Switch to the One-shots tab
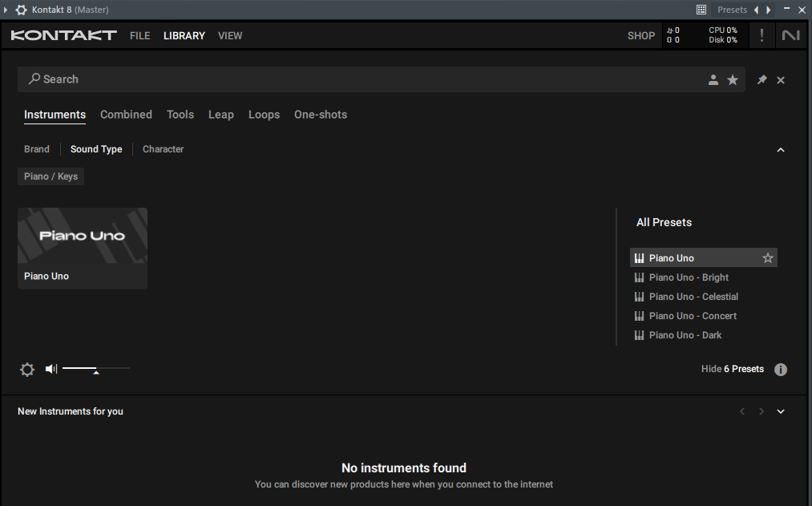Image resolution: width=812 pixels, height=506 pixels. tap(321, 115)
